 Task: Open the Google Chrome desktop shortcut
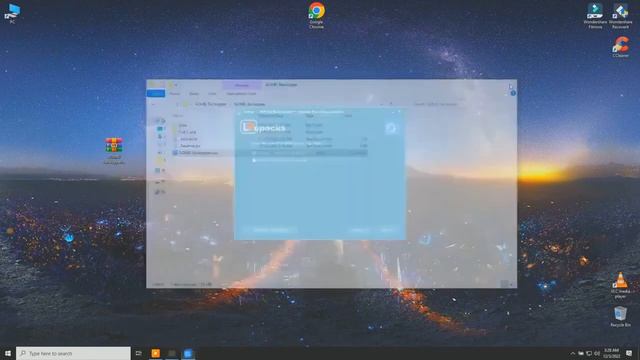[x=316, y=15]
